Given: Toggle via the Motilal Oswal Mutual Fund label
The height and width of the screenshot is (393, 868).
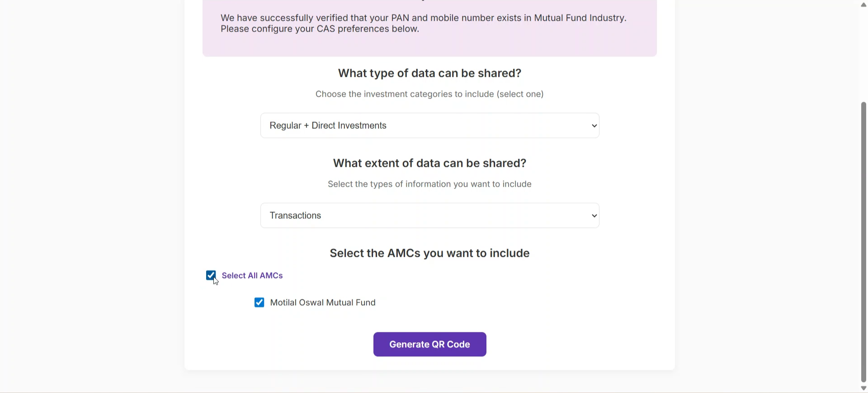Looking at the screenshot, I should click(322, 303).
